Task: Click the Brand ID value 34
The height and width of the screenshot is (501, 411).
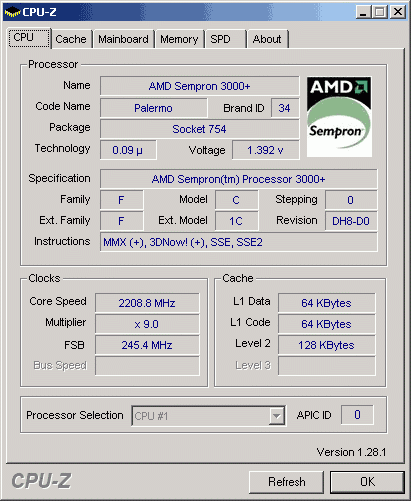Action: point(285,108)
